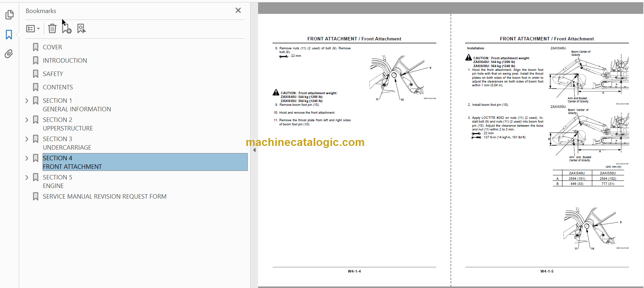Image resolution: width=644 pixels, height=288 pixels.
Task: Click bookmark icon beside SECTION 3
Action: click(36, 139)
